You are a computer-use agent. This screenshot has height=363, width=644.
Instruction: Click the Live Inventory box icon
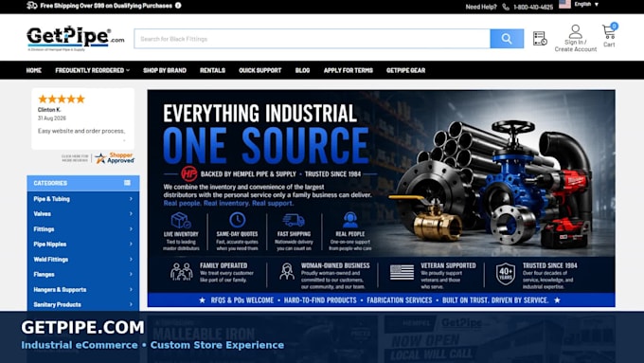[181, 220]
